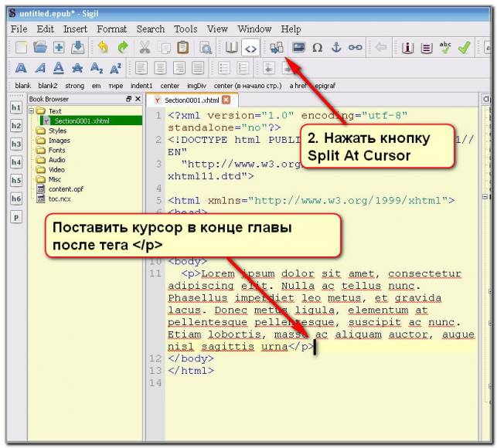Click the Decrease Indent icon
The height and width of the screenshot is (448, 497).
269,68
